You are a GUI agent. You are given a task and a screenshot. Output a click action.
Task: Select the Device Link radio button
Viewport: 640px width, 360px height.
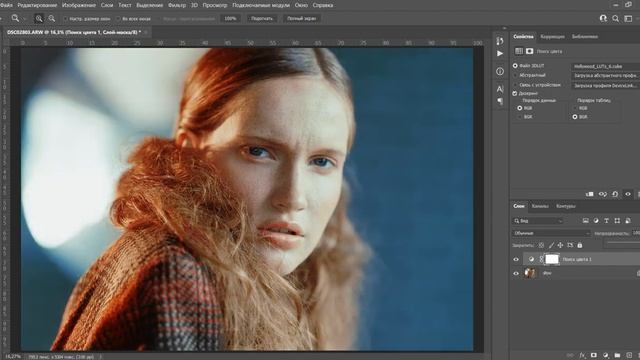(x=515, y=85)
